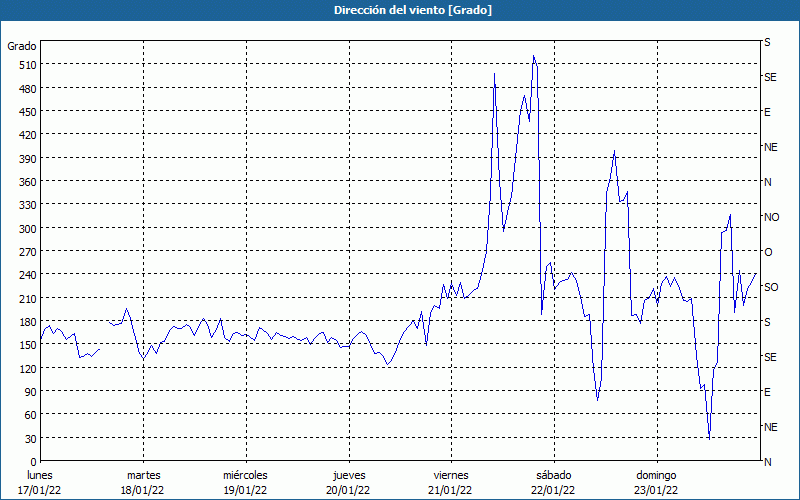
Task: Click the 300 y-axis tick label
Action: click(28, 229)
